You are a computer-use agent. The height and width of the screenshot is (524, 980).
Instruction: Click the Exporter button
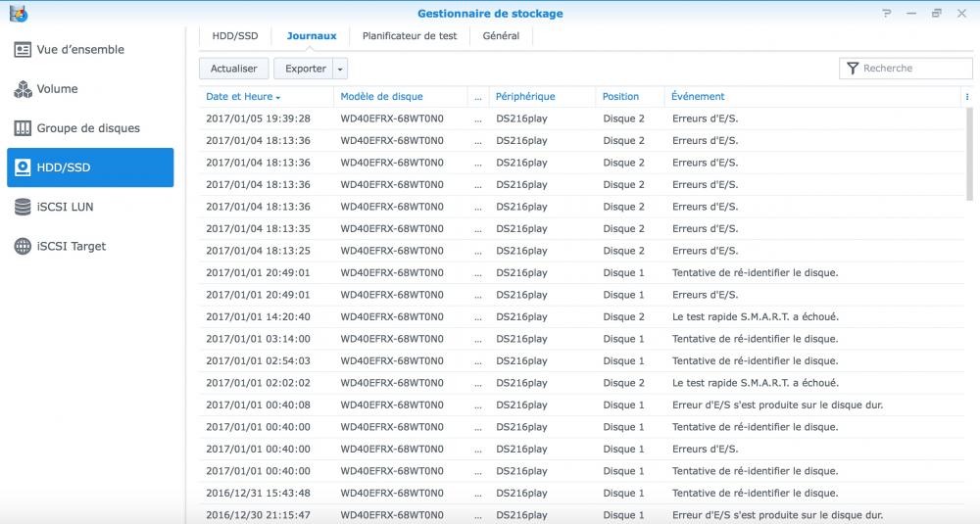(x=304, y=69)
